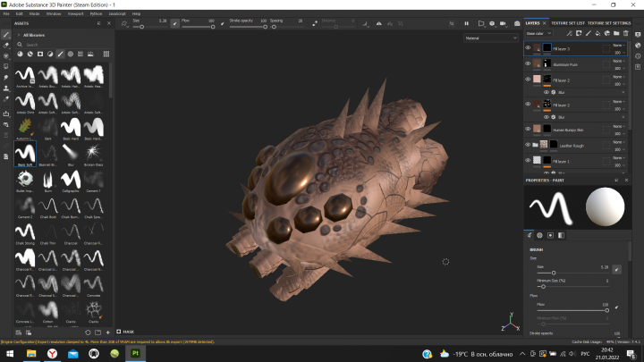This screenshot has width=644, height=362.
Task: Delete selected layer with trash icon
Action: (626, 33)
